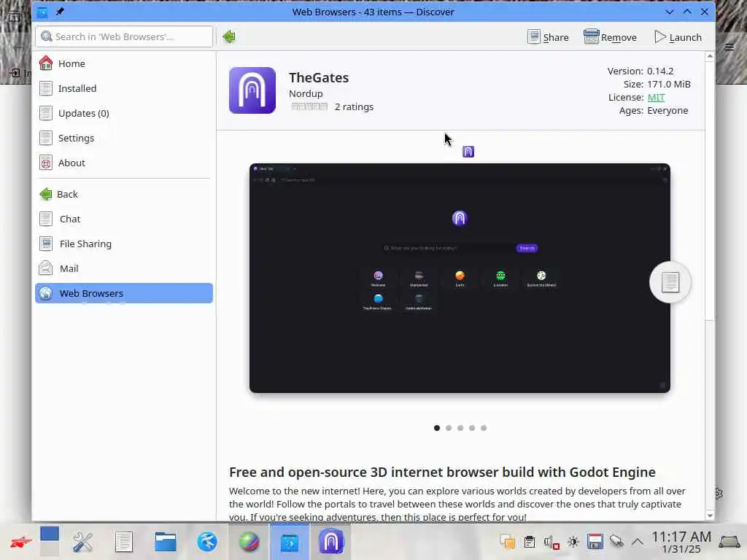Screen dimensions: 747x560
Task: Click small TheGates icon above screenshot
Action: [468, 152]
